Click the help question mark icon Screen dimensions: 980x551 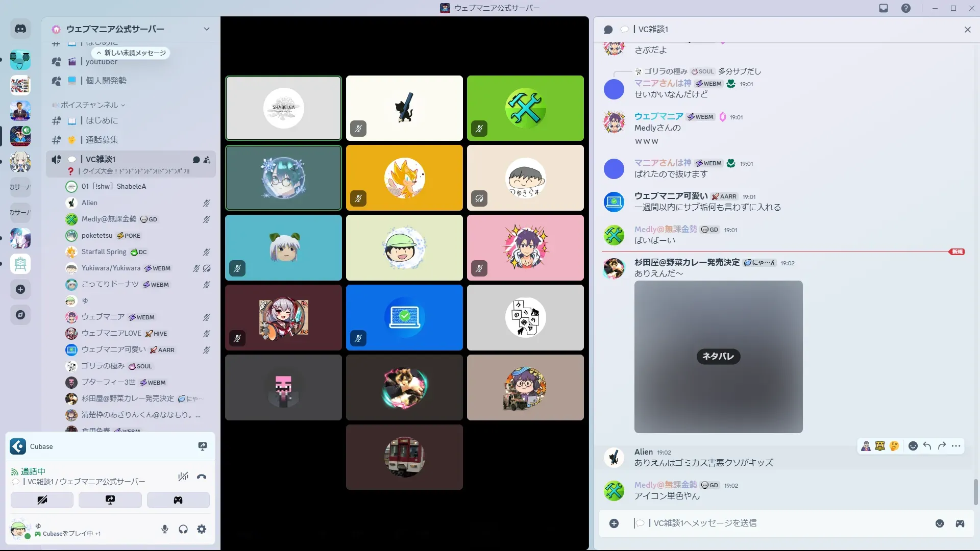coord(905,8)
